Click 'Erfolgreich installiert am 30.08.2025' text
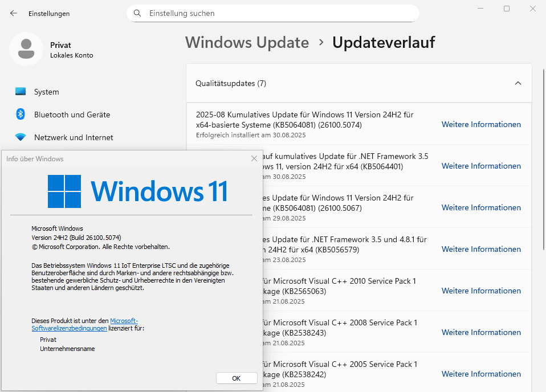The image size is (546, 392). point(251,135)
